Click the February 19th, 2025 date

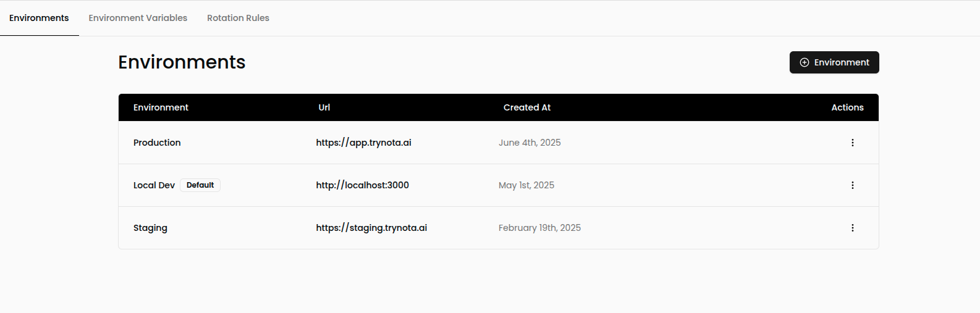[539, 228]
